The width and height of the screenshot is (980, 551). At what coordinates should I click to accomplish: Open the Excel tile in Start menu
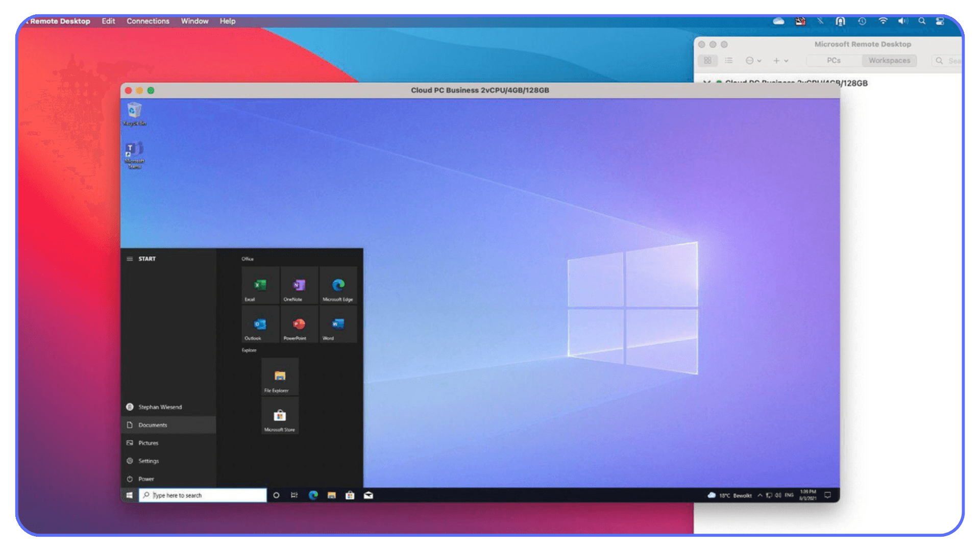click(x=260, y=285)
